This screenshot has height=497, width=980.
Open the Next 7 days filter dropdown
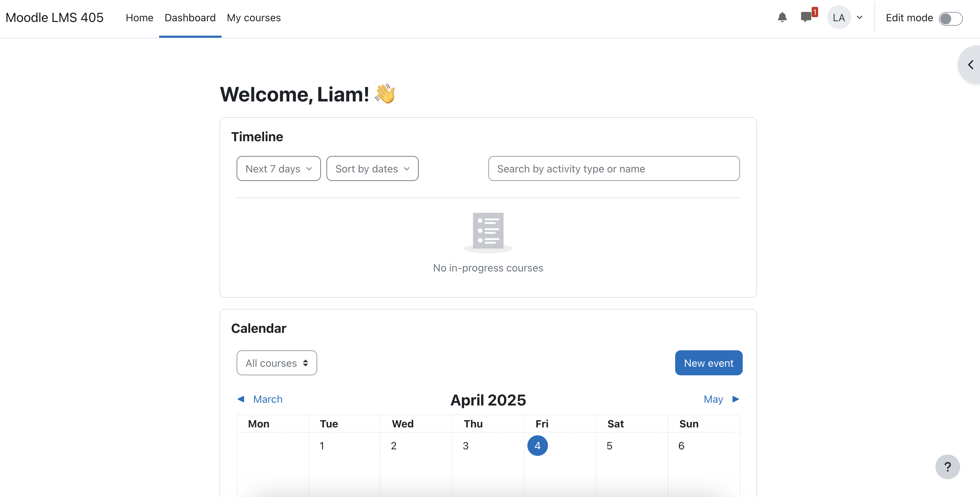(x=278, y=168)
